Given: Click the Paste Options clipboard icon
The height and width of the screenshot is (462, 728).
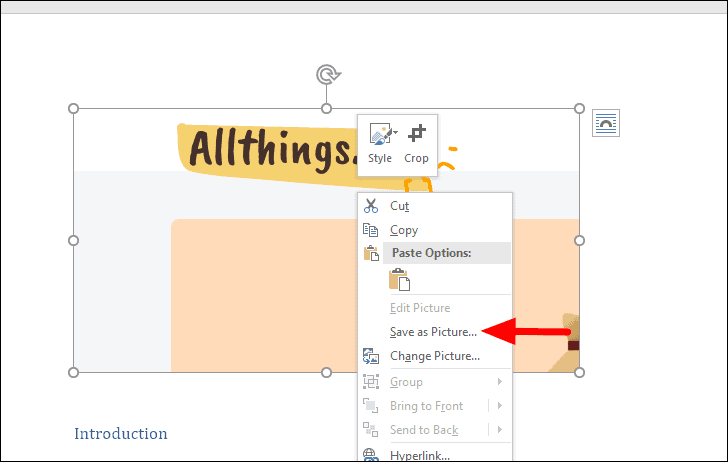Looking at the screenshot, I should coord(371,253).
